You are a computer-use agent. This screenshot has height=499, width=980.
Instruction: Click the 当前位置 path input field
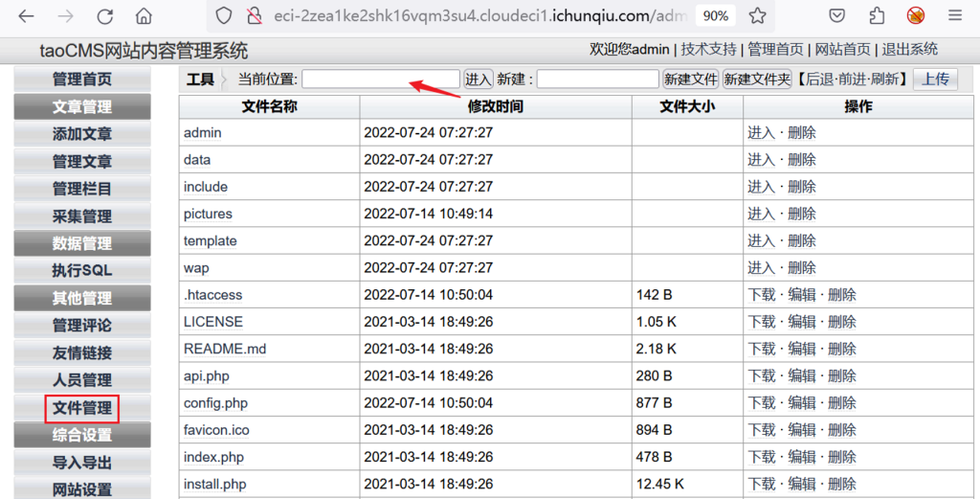click(x=381, y=79)
